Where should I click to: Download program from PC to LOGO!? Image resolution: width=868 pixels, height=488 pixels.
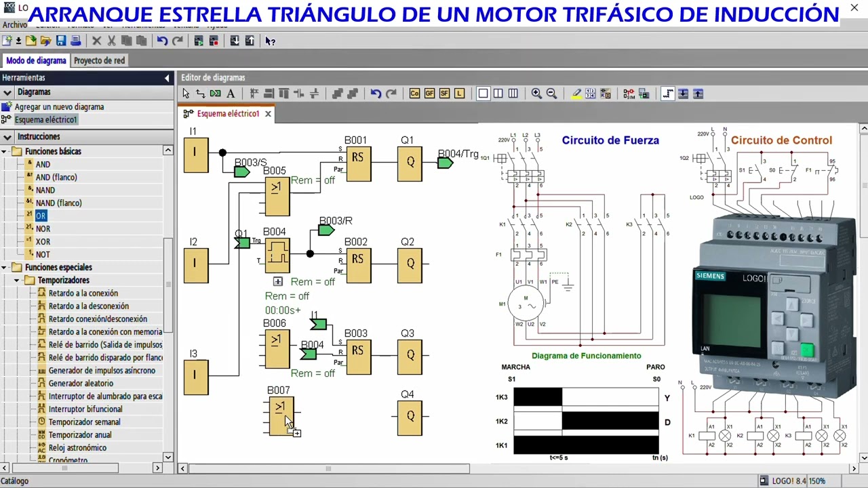pos(235,41)
